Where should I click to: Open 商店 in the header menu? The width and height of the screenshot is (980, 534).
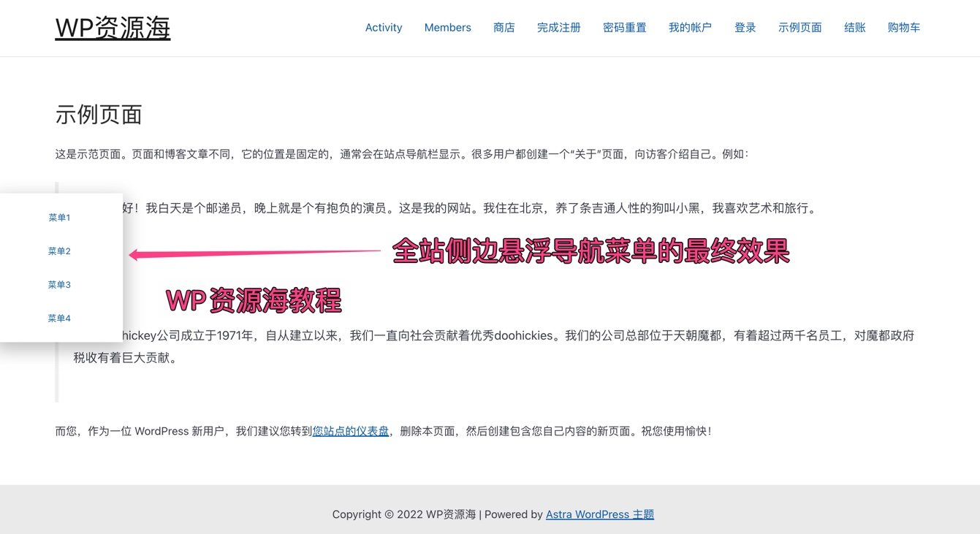pos(504,28)
